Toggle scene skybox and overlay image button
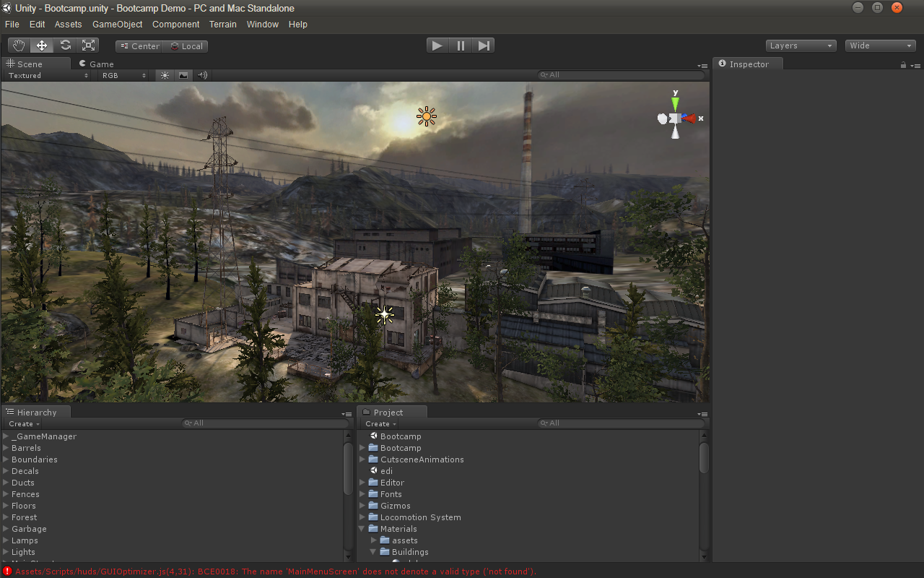Image resolution: width=924 pixels, height=578 pixels. coord(183,75)
